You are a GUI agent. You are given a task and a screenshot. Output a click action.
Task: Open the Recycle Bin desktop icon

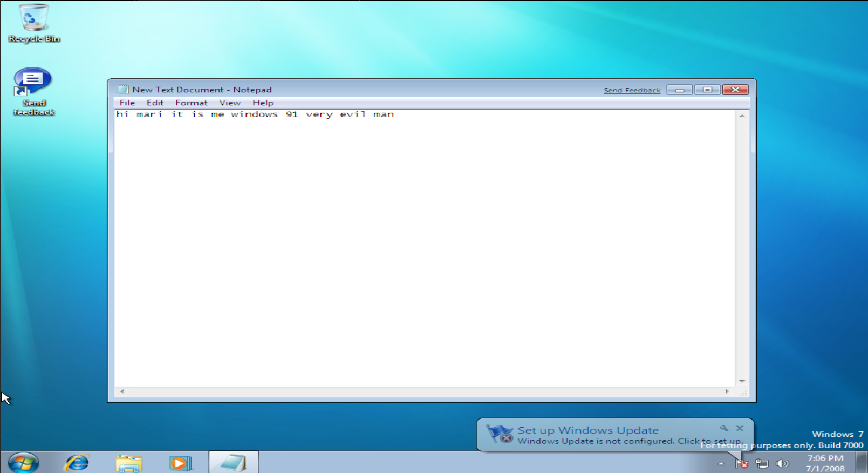(x=33, y=23)
